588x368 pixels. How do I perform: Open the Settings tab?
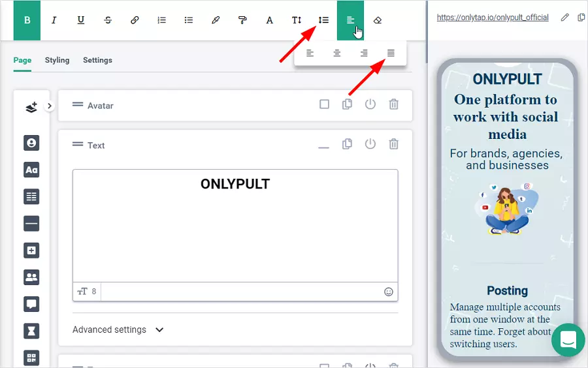(x=97, y=60)
